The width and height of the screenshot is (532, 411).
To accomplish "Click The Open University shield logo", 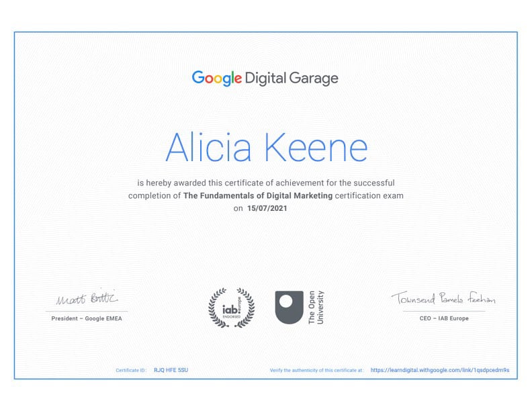I will [289, 307].
